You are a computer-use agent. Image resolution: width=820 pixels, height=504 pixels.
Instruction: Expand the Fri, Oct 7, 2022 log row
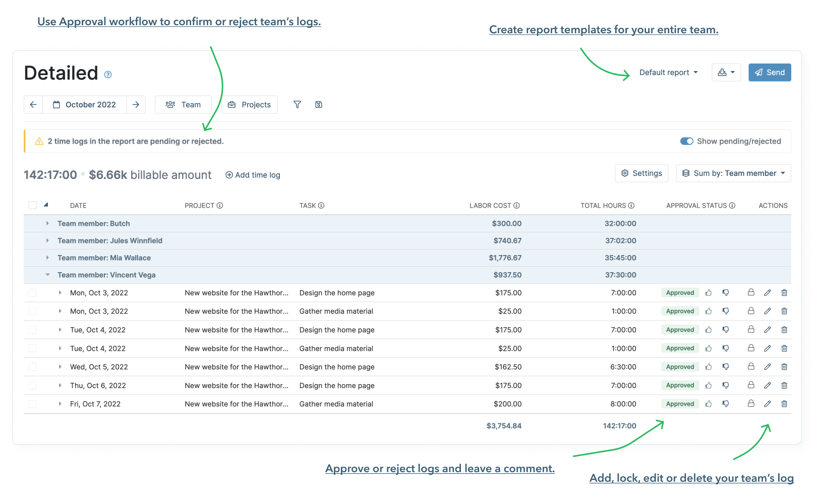point(60,404)
